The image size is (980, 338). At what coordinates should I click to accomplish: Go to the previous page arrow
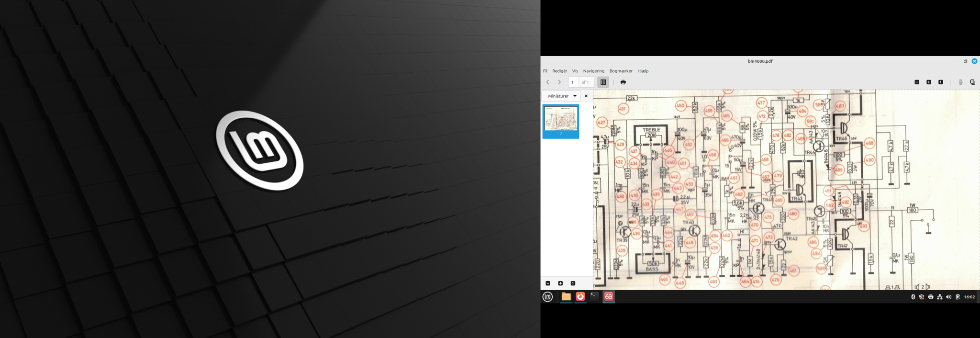(x=548, y=82)
